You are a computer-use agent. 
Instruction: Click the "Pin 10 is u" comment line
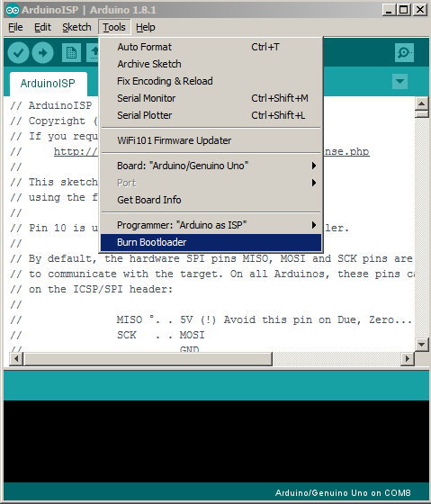click(54, 228)
